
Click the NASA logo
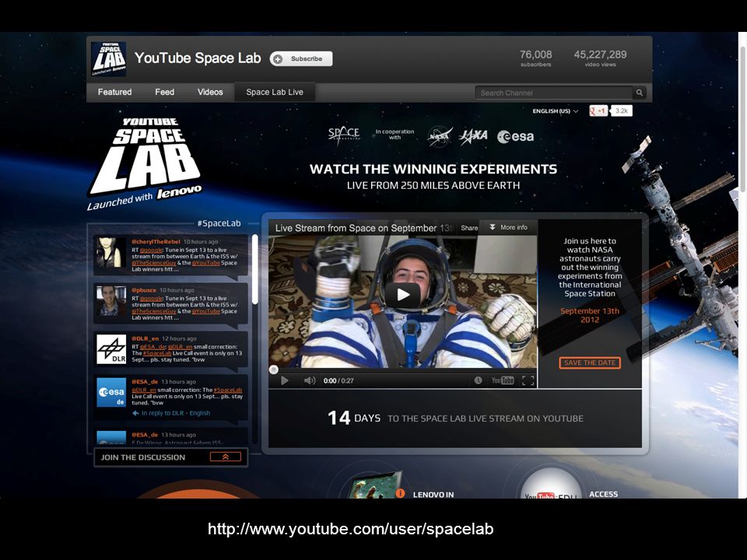coord(439,137)
